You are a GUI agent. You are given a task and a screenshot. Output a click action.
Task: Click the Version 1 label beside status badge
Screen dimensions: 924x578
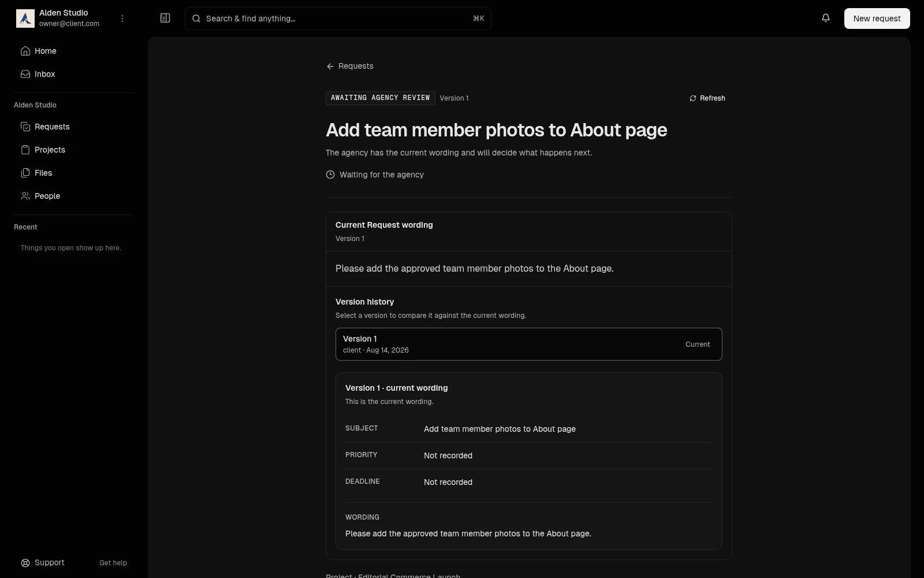click(x=454, y=98)
